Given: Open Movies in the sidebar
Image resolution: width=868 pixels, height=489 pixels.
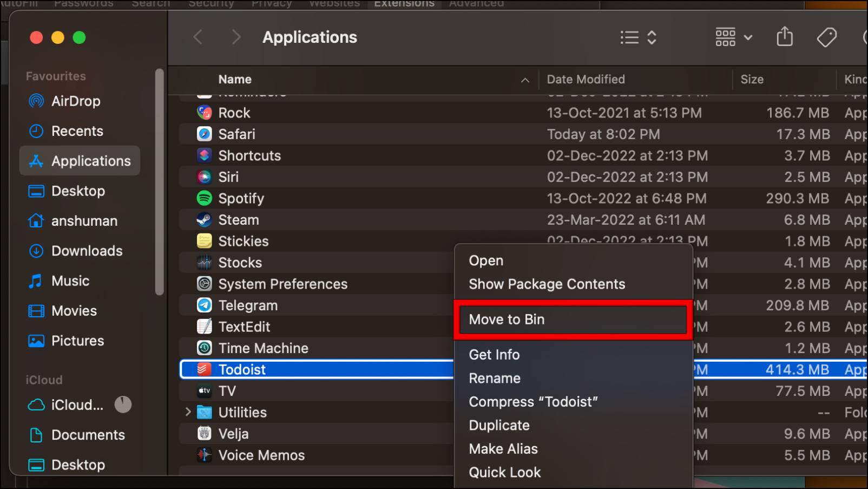Looking at the screenshot, I should point(80,311).
